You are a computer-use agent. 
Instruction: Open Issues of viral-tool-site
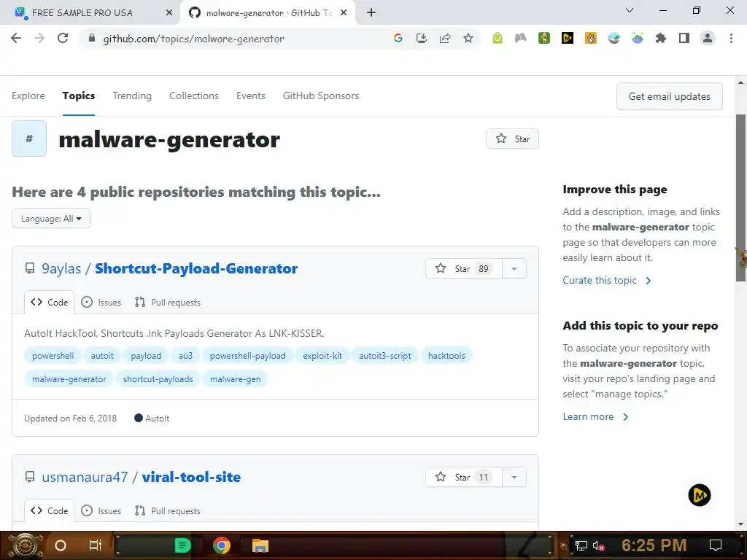click(x=101, y=511)
